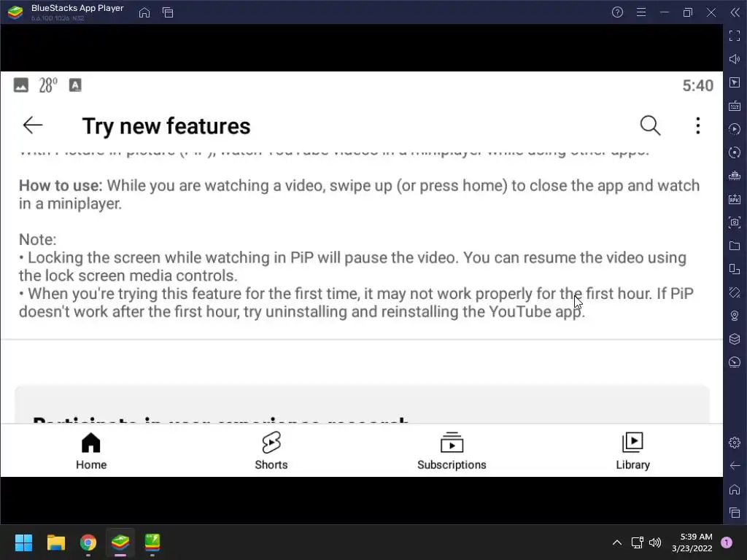Screen dimensions: 747x560
Task: Click the network icon in system tray
Action: point(637,542)
